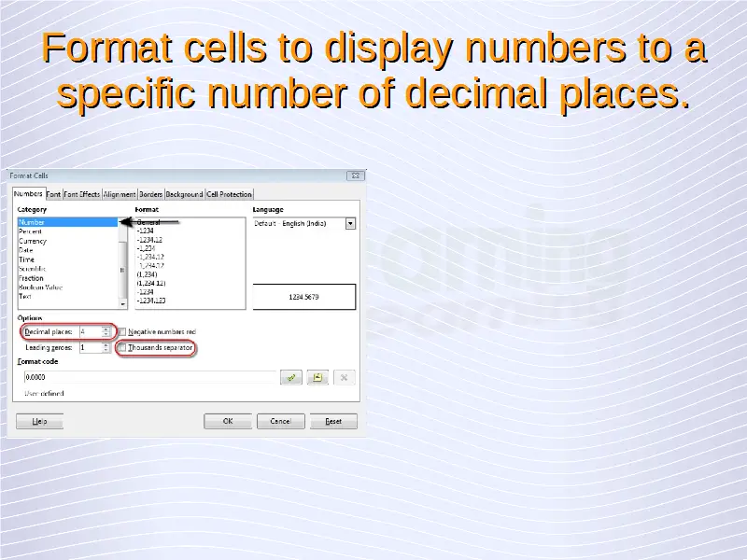747x560 pixels.
Task: Switch to the Font Effects tab
Action: [x=81, y=194]
